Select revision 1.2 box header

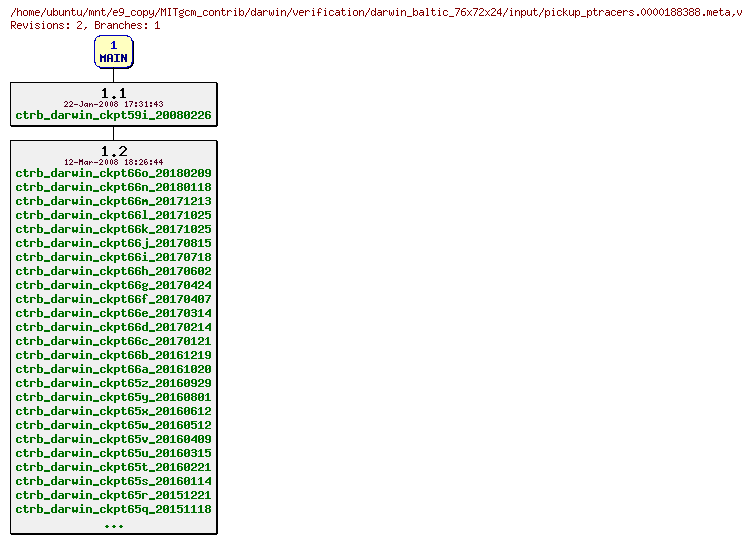click(114, 151)
